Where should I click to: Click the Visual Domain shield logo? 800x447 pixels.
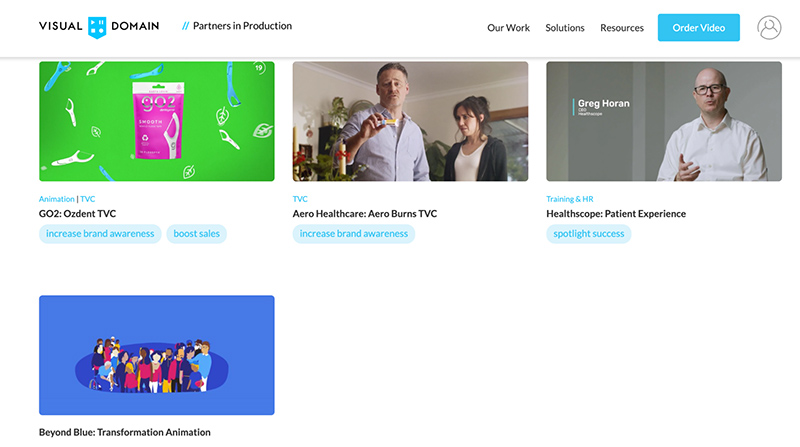click(97, 28)
